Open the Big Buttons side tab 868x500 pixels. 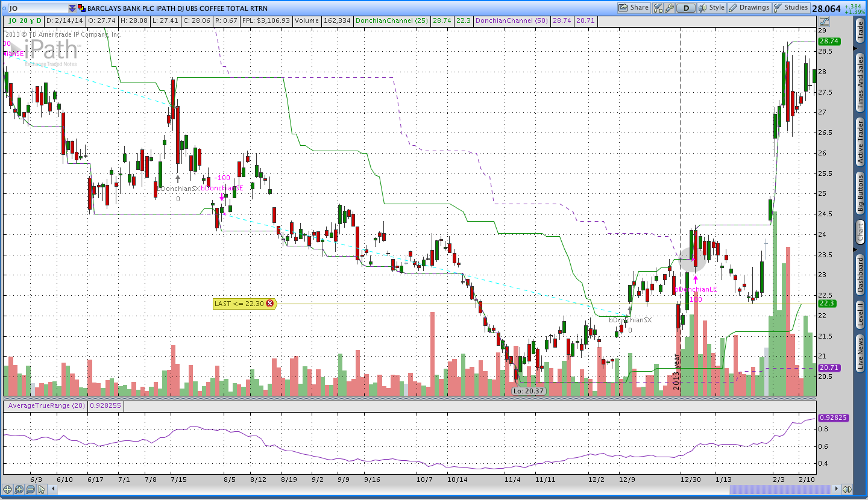860,193
